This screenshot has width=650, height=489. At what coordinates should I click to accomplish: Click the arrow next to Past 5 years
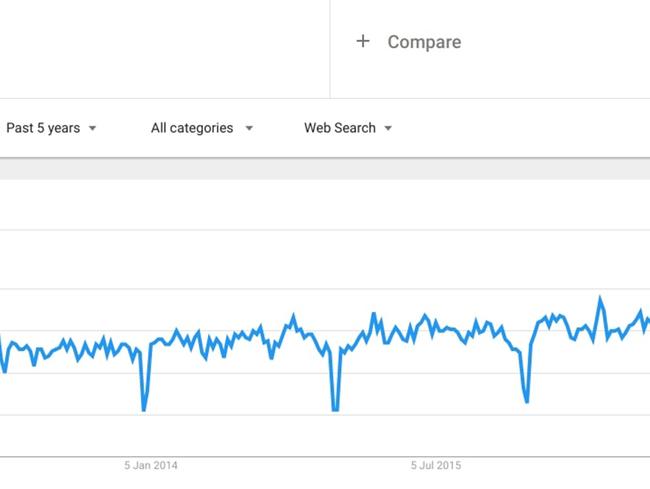click(93, 128)
